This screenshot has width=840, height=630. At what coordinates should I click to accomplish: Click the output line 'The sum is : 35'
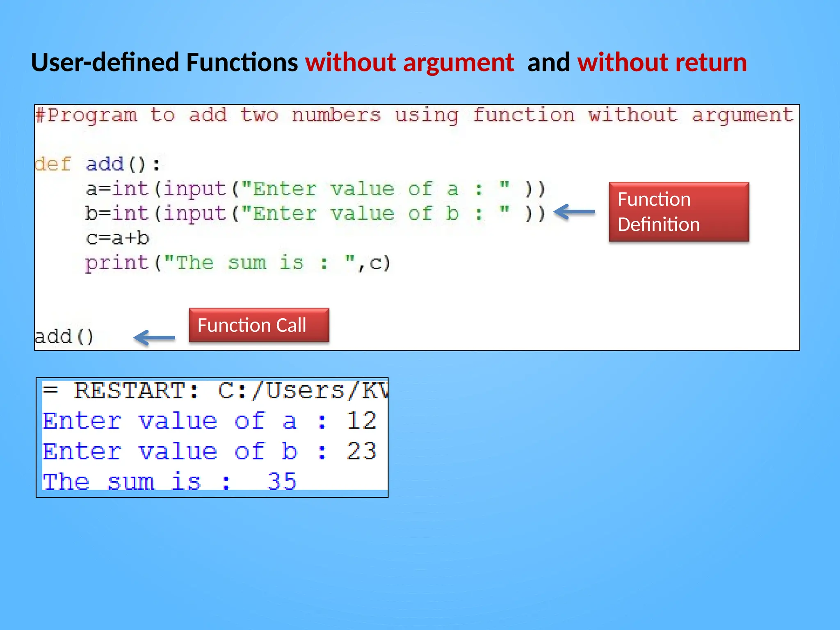click(x=169, y=481)
